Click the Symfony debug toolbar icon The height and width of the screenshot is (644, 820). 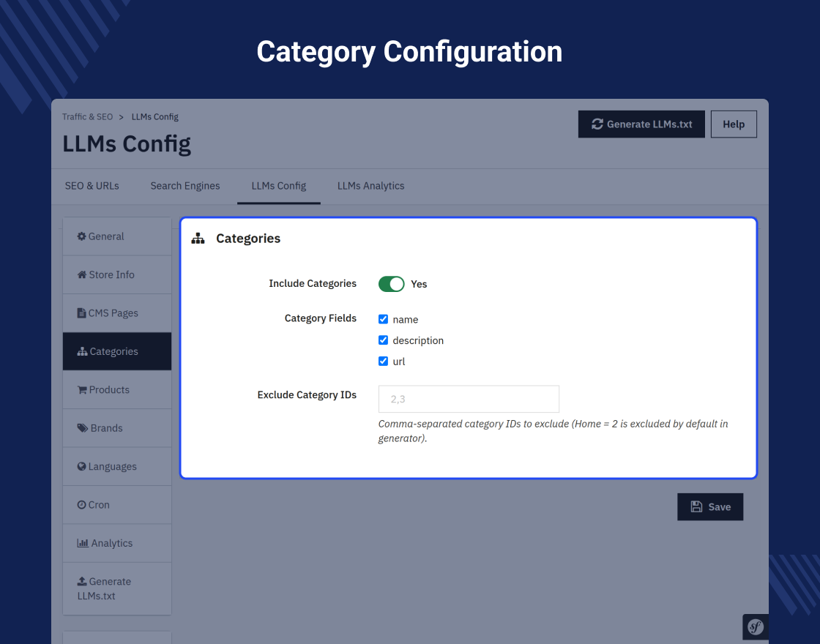[x=755, y=626]
